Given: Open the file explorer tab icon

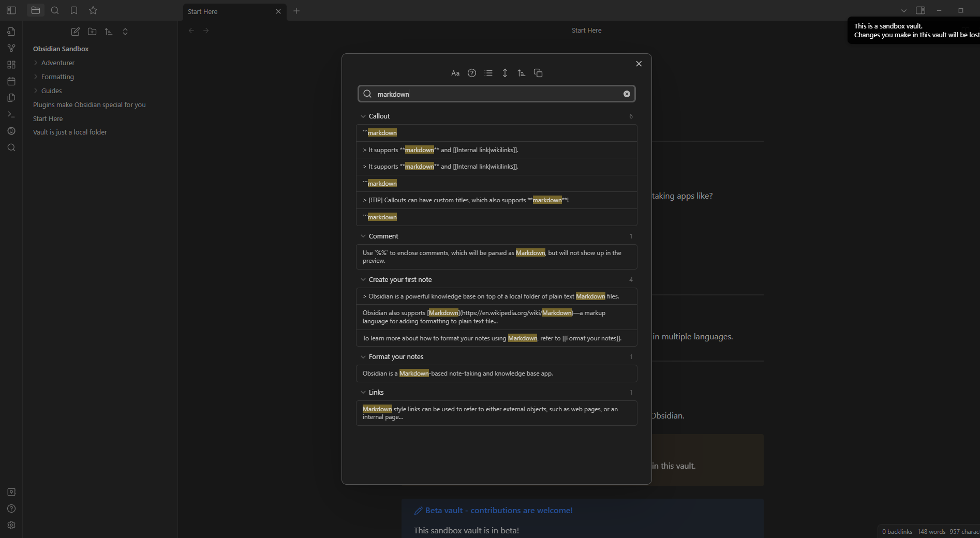Looking at the screenshot, I should coord(36,10).
